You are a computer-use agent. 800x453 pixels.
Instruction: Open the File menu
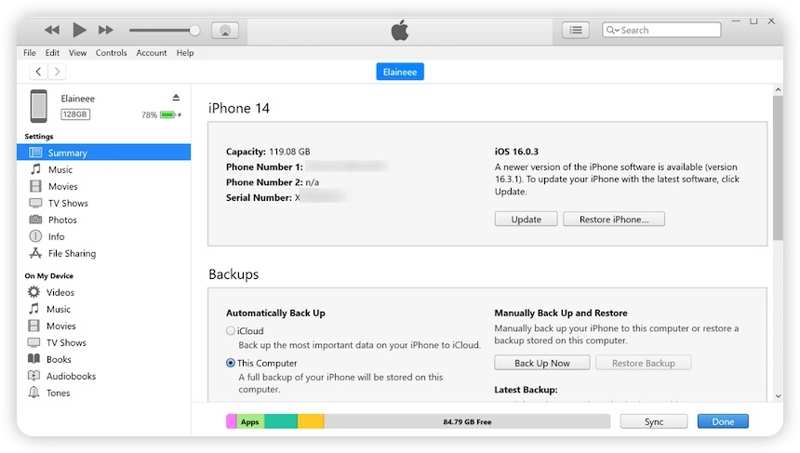click(30, 53)
